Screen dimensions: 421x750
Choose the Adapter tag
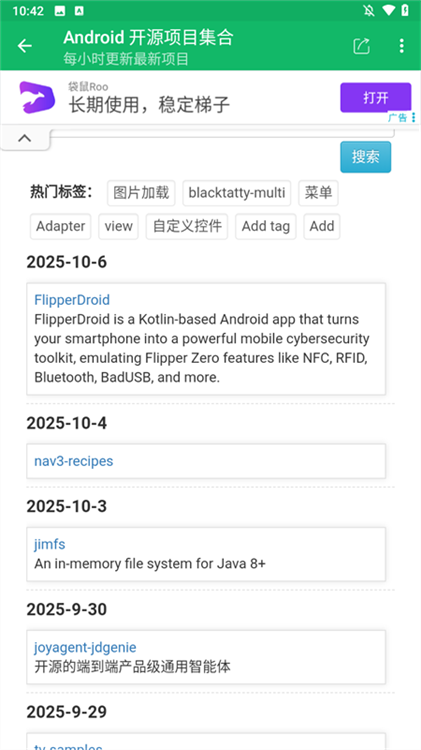pyautogui.click(x=60, y=226)
